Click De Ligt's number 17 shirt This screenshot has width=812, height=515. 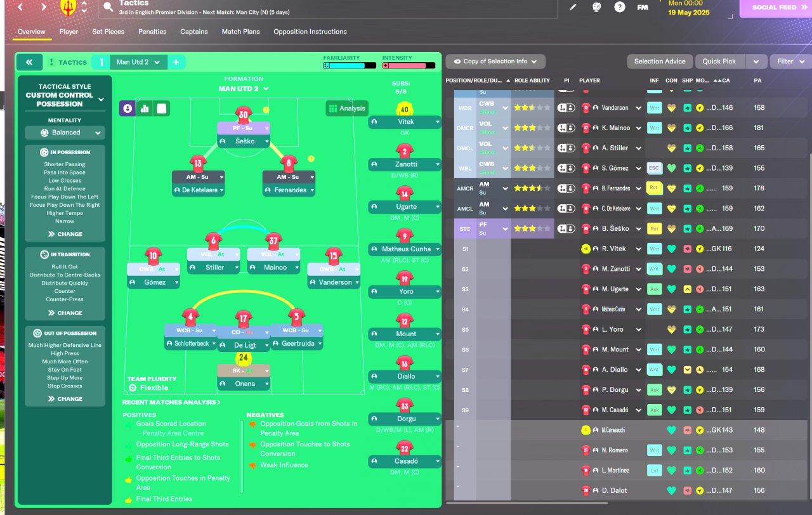[x=244, y=318]
